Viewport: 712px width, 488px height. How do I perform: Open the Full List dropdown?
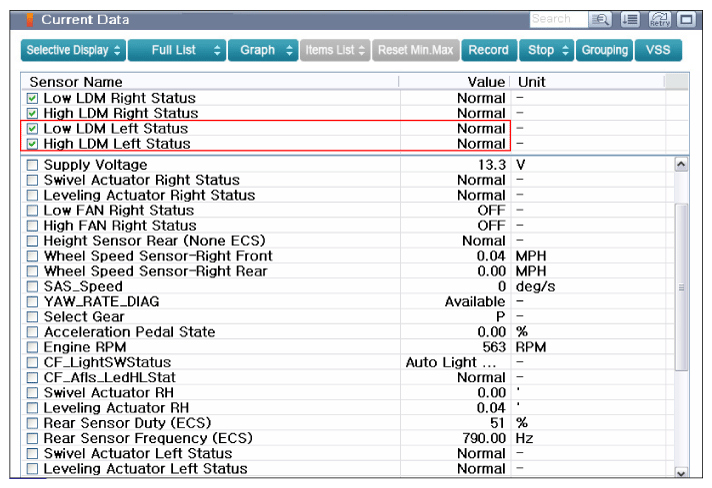(x=177, y=50)
